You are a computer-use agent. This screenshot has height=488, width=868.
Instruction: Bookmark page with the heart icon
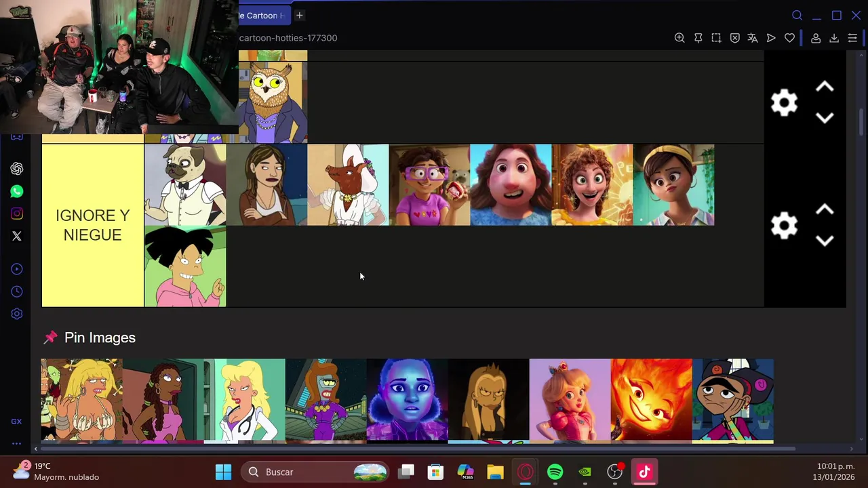(x=789, y=38)
